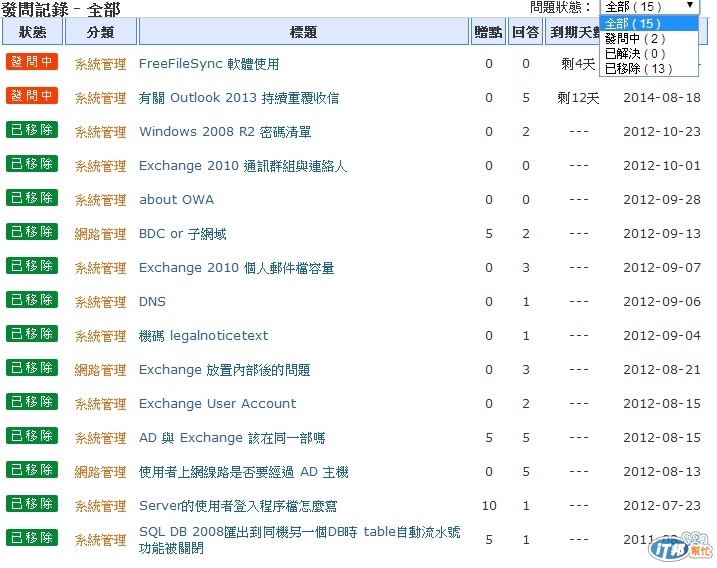Screen dimensions: 717x568
Task: Click 已移除 badge on Exchange 2010 通訊群組 row
Action: click(32, 164)
